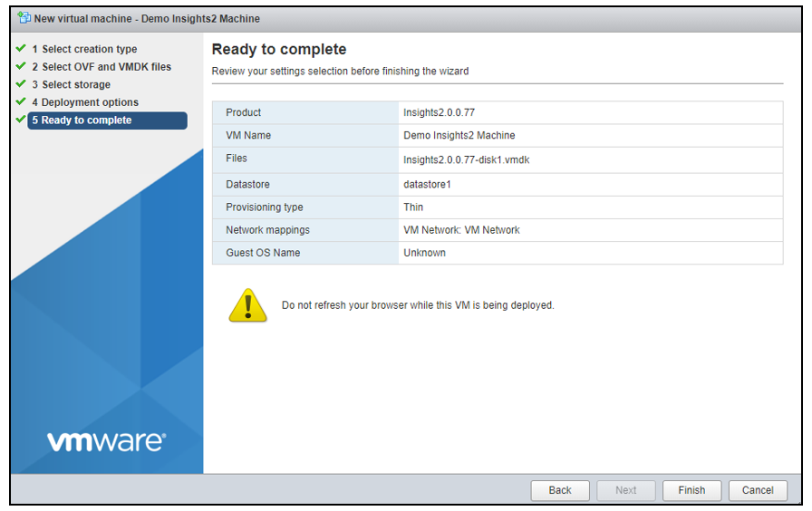Go to step 2 Select OVF and VMDK files

pos(101,67)
